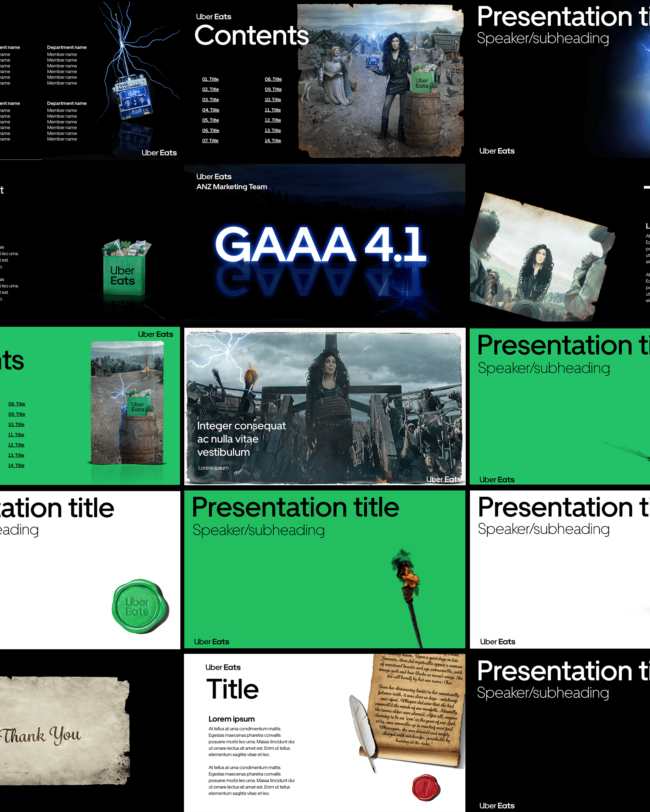
Task: Open '13. Title' on the black Contents slide
Action: [x=273, y=130]
